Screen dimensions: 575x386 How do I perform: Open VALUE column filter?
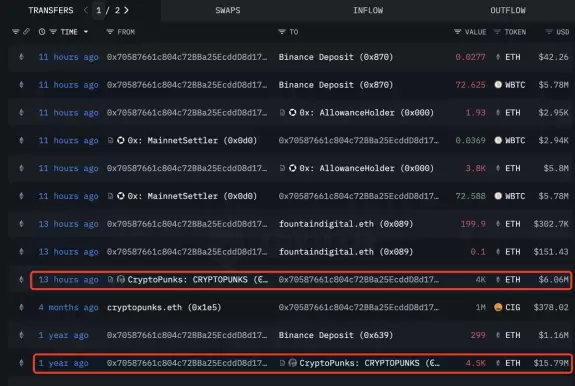457,32
